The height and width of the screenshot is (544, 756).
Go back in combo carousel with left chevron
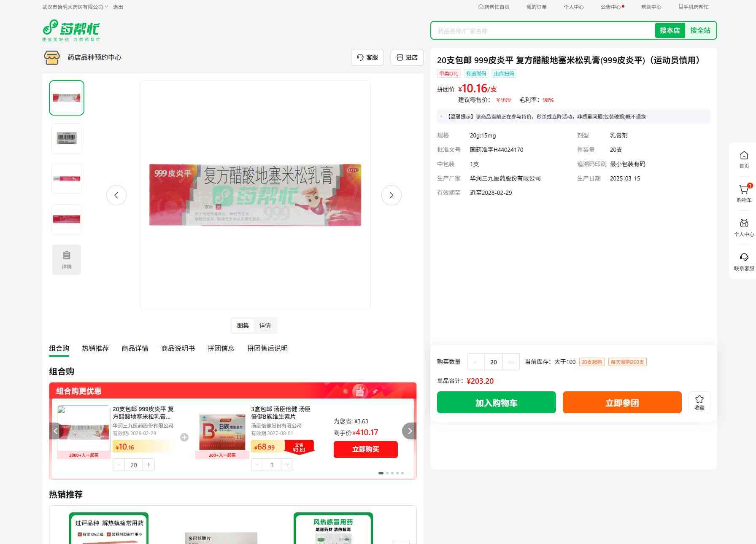pyautogui.click(x=56, y=431)
